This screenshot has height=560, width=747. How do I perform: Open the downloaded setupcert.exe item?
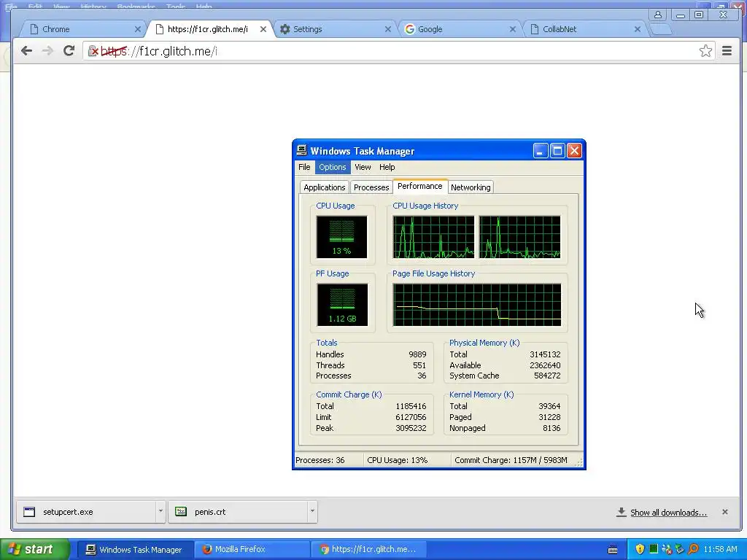point(86,512)
